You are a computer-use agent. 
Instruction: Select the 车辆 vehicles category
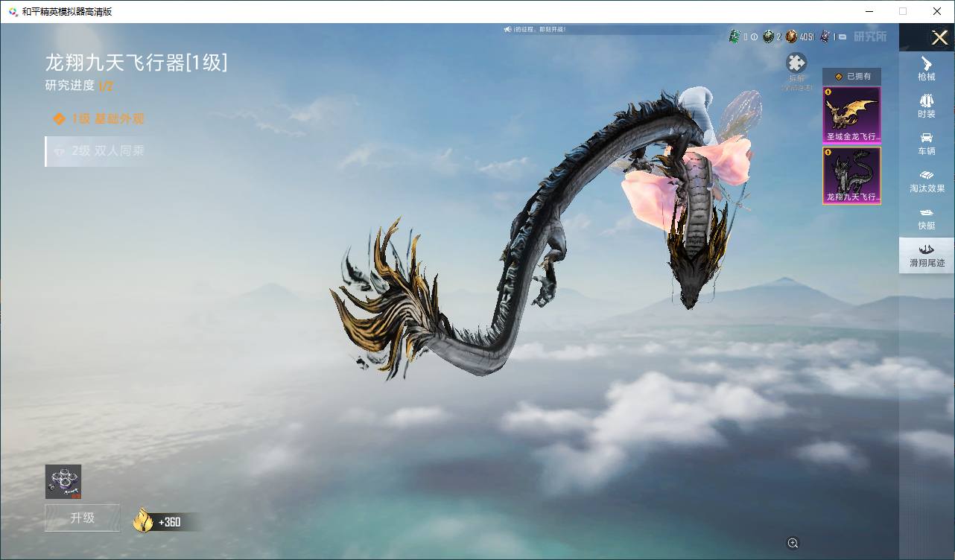(x=927, y=144)
